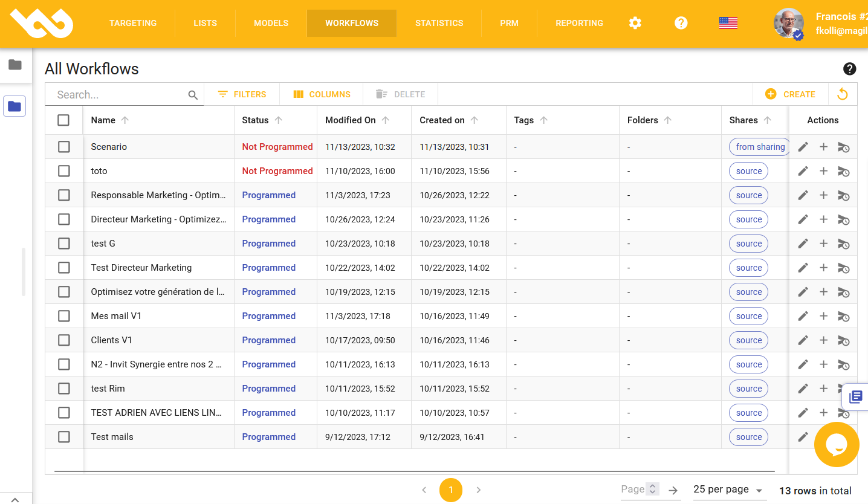Sort by the Modified On column arrow
This screenshot has height=504, width=868.
tap(386, 120)
